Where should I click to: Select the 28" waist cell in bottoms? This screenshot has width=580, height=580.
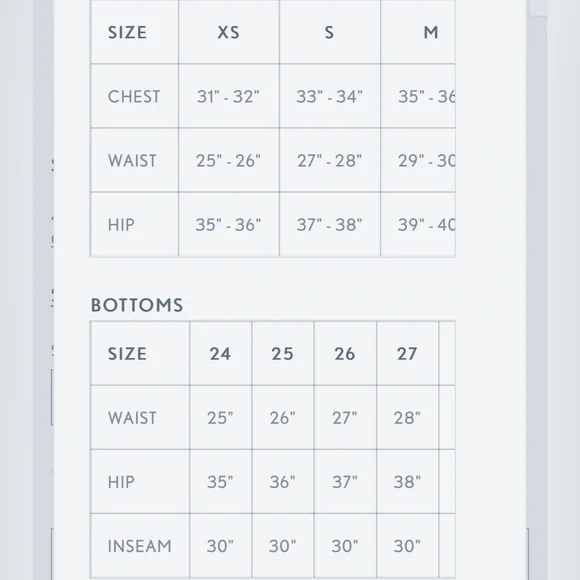click(x=407, y=418)
